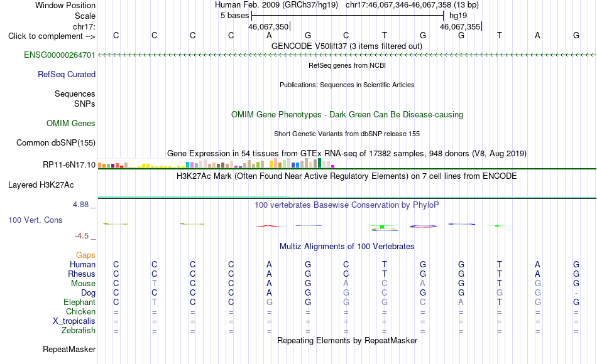Select the Elephant species label
The width and height of the screenshot is (597, 364).
(79, 302)
